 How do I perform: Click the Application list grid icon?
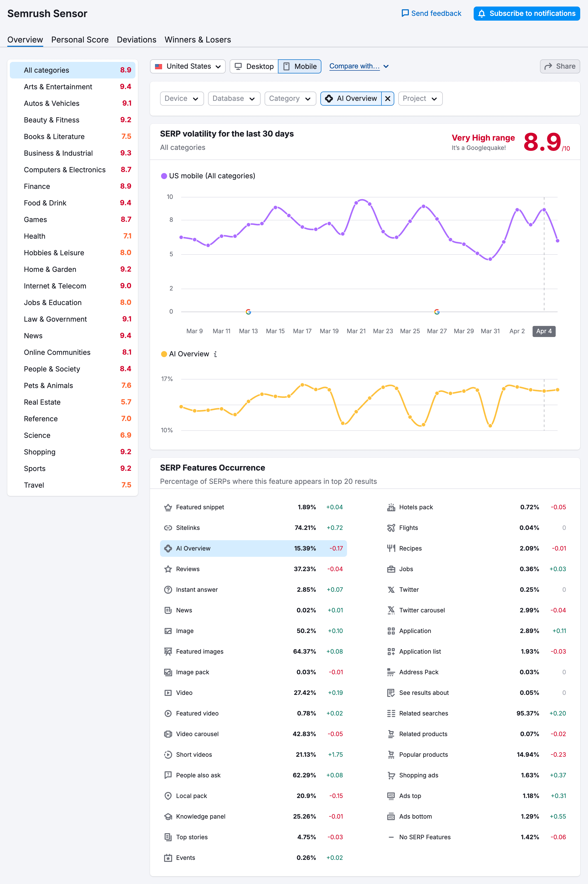tap(391, 652)
